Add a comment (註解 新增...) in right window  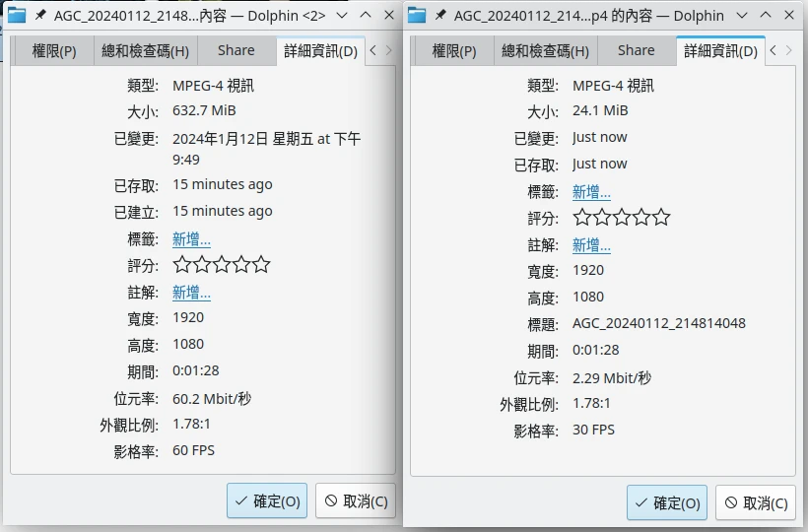[591, 245]
